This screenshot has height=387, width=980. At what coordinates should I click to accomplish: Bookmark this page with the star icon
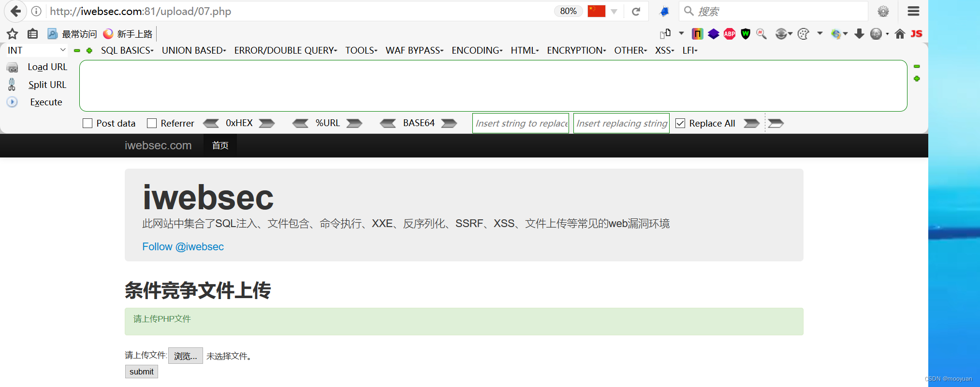coord(13,34)
